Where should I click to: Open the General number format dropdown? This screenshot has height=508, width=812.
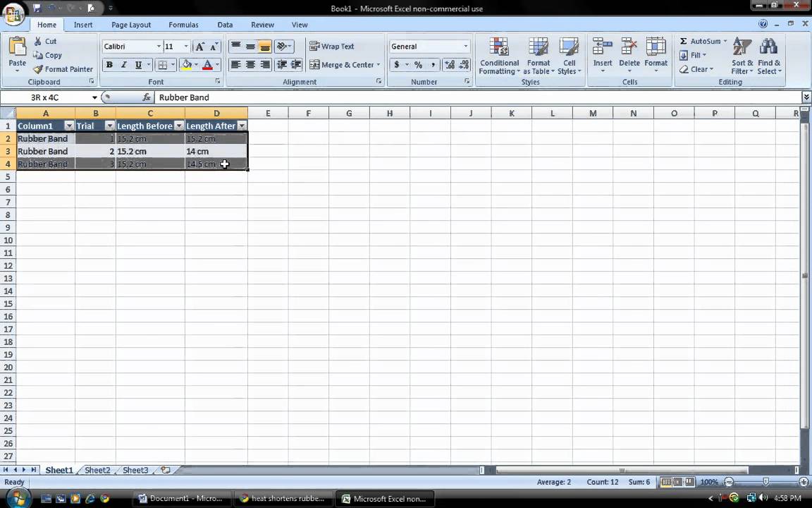[x=465, y=47]
